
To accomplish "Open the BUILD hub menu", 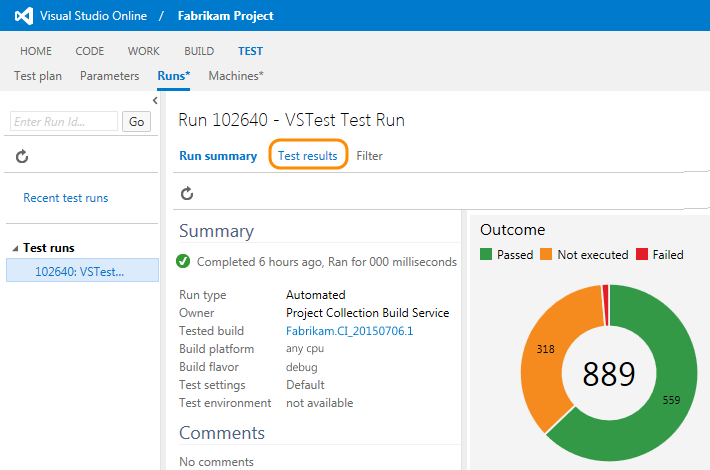I will (x=199, y=51).
